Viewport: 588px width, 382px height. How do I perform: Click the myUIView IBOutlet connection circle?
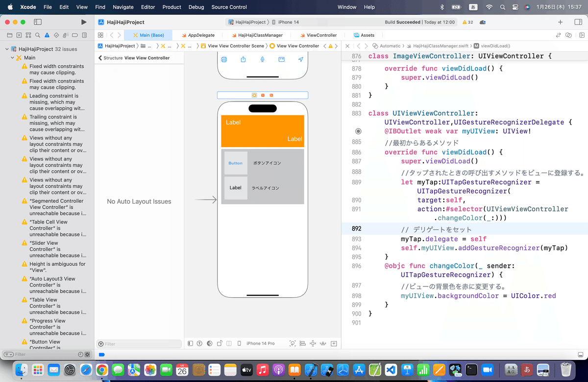coord(358,131)
